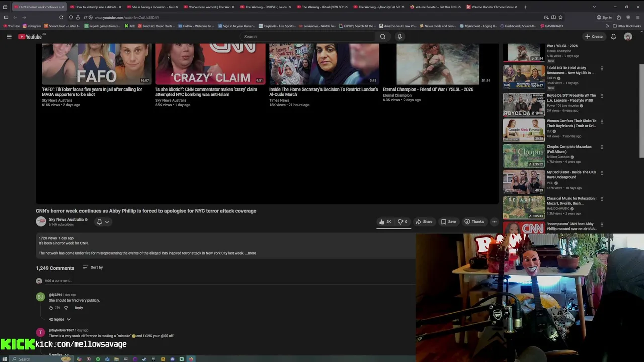This screenshot has height=362, width=644.
Task: Switch to 'She is having a moment' tab
Action: click(152, 7)
